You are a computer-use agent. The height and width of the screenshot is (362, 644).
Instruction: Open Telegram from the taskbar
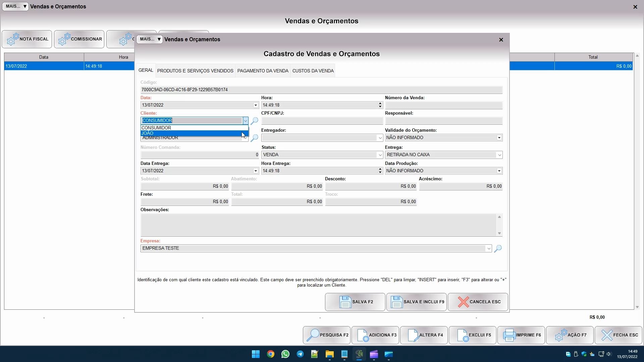(x=300, y=354)
